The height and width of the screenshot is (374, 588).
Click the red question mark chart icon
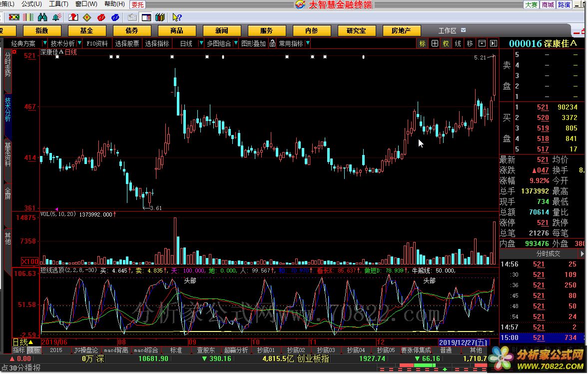pyautogui.click(x=73, y=17)
